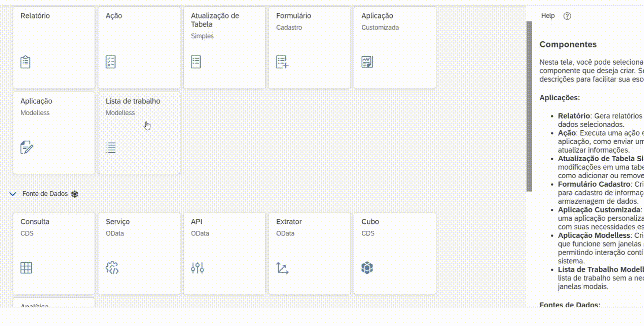Click the Ação checklist icon
This screenshot has width=644, height=326.
pyautogui.click(x=111, y=62)
